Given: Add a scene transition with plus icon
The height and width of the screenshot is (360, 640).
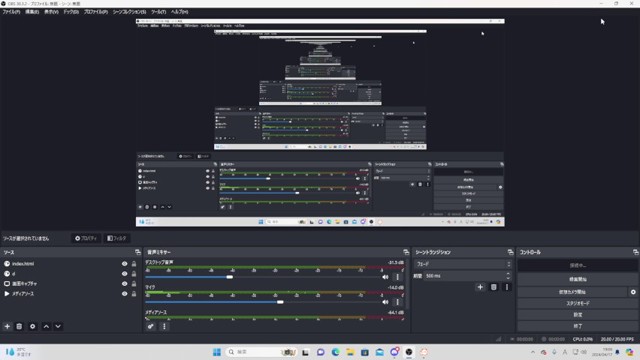Looking at the screenshot, I should (480, 287).
